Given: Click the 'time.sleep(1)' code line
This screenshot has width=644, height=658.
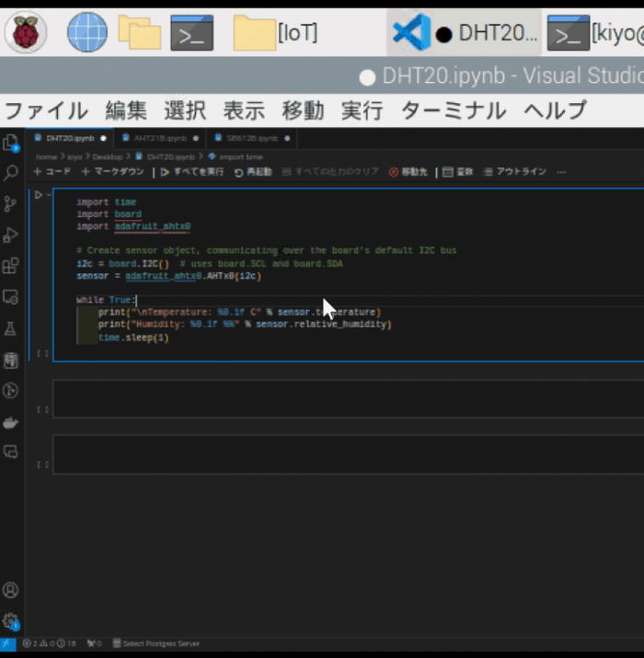Looking at the screenshot, I should coord(133,338).
